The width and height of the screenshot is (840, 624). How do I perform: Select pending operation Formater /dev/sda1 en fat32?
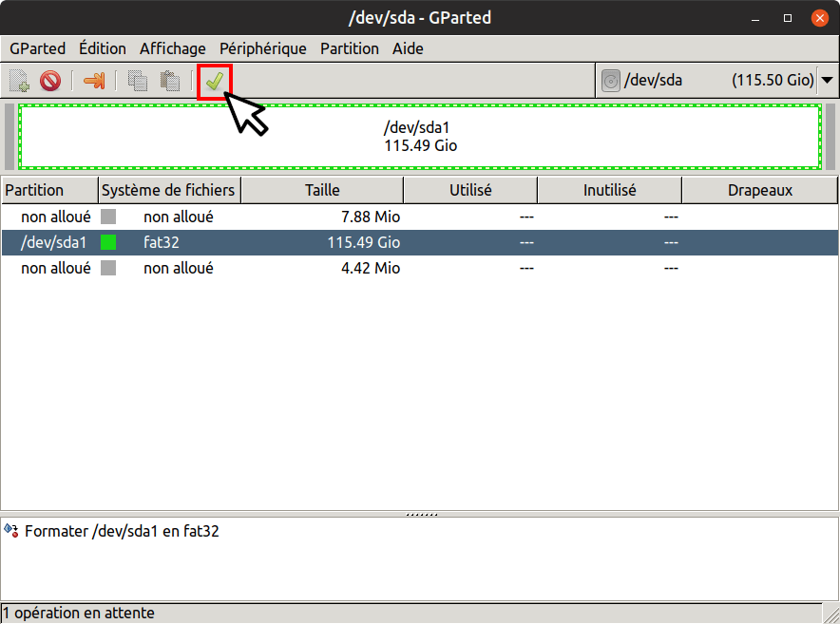(122, 531)
